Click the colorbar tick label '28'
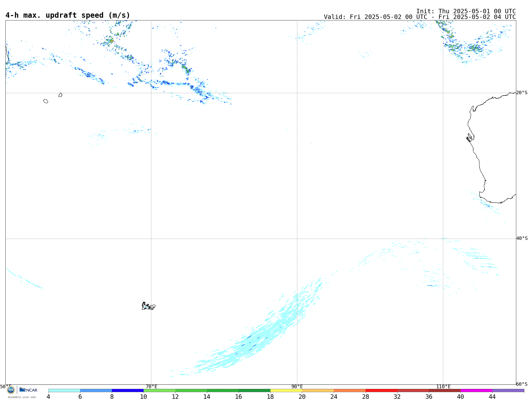 point(366,397)
